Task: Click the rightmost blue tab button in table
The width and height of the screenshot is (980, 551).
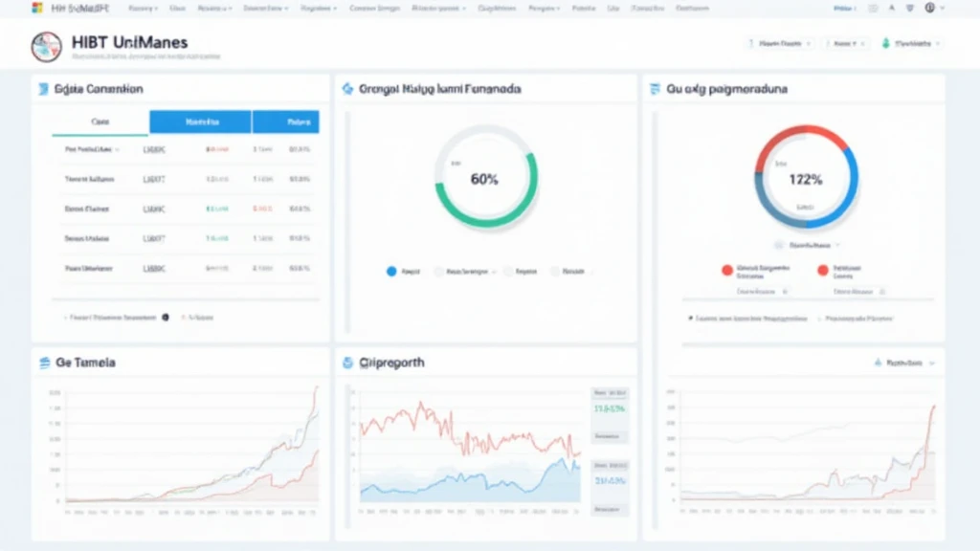Action: click(x=285, y=122)
